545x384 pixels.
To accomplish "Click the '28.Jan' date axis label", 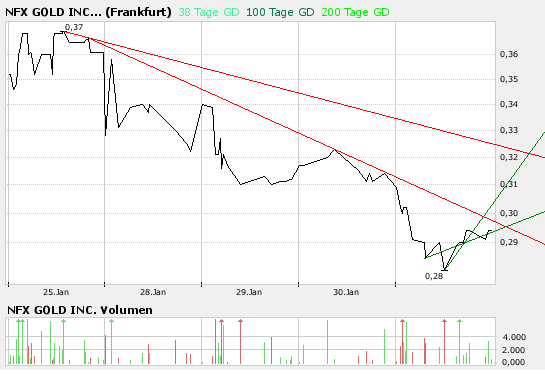I will 153,292.
